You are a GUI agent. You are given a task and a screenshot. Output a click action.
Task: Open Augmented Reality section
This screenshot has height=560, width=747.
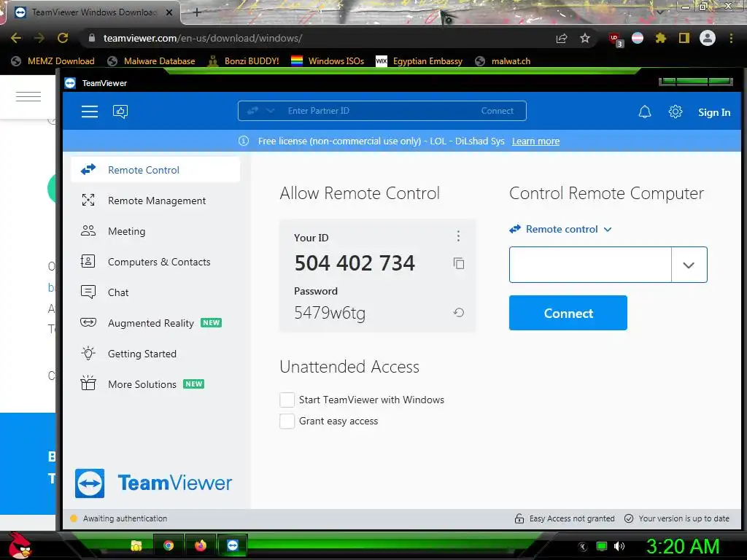click(x=155, y=323)
